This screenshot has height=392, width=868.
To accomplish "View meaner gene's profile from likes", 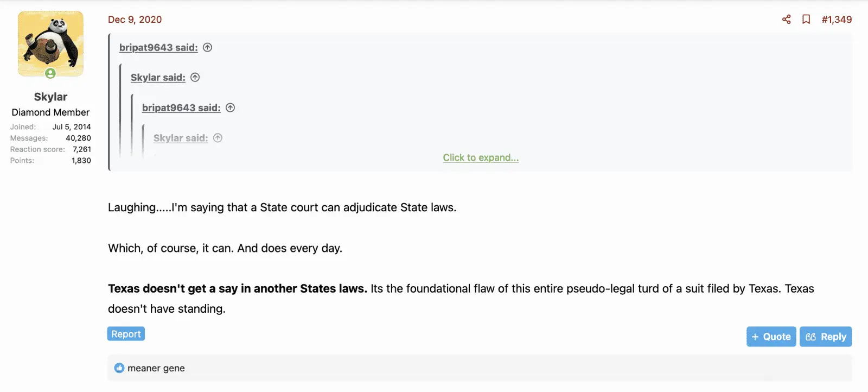I will coord(156,368).
